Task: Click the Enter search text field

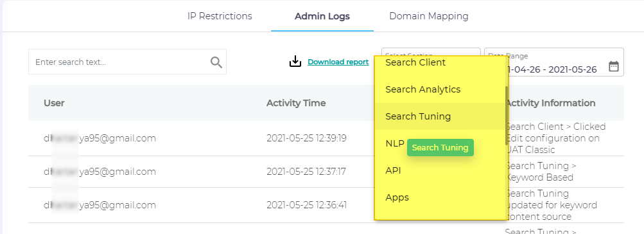Action: coord(127,62)
